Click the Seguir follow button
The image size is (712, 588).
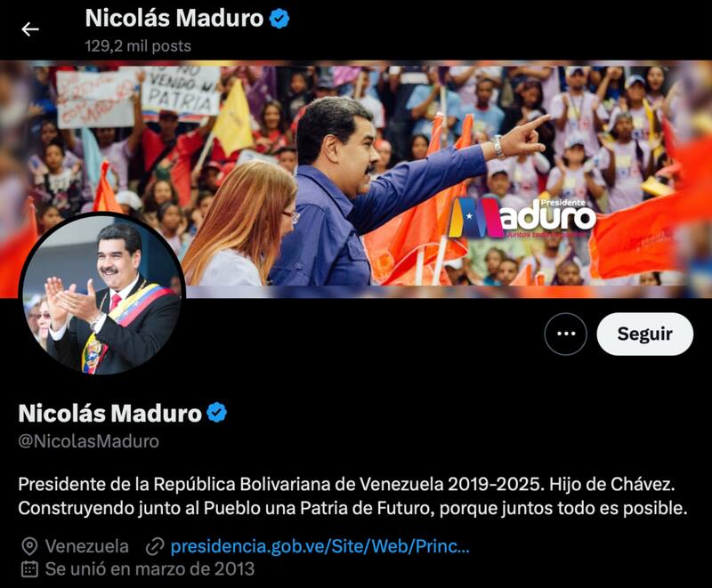coord(644,334)
